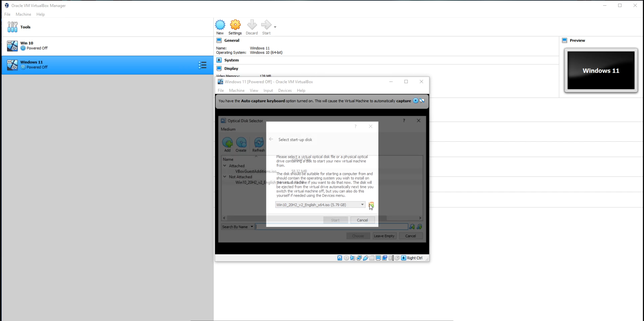
Task: Select the Windows 11 virtual machine entry
Action: coord(107,65)
